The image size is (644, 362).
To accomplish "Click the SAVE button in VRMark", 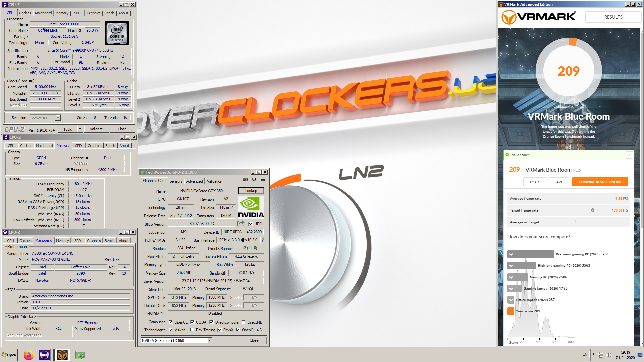I will click(x=559, y=182).
